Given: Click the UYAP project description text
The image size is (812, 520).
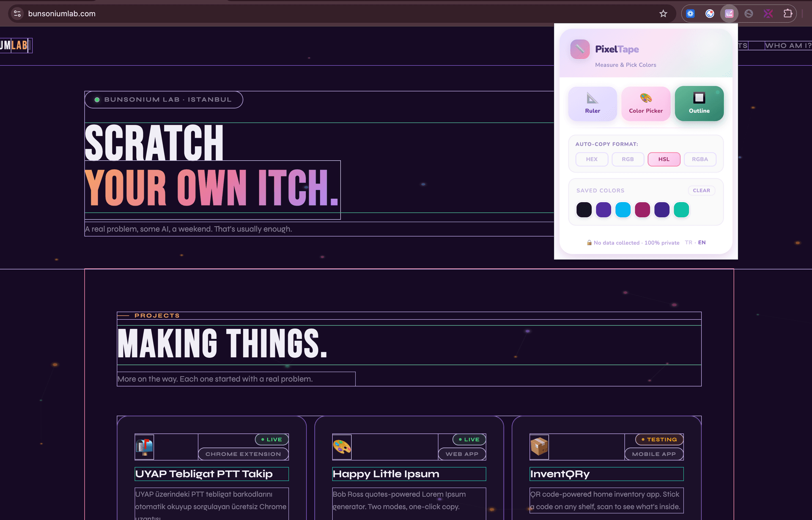Looking at the screenshot, I should (x=211, y=504).
